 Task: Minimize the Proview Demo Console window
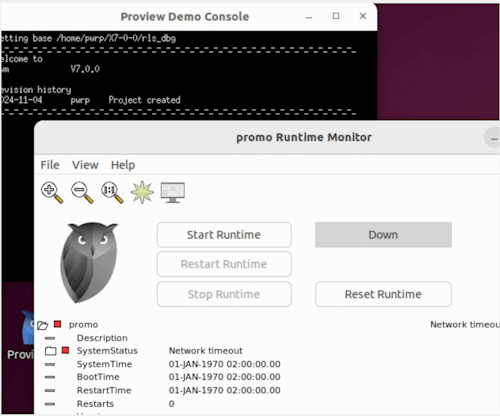pos(309,16)
